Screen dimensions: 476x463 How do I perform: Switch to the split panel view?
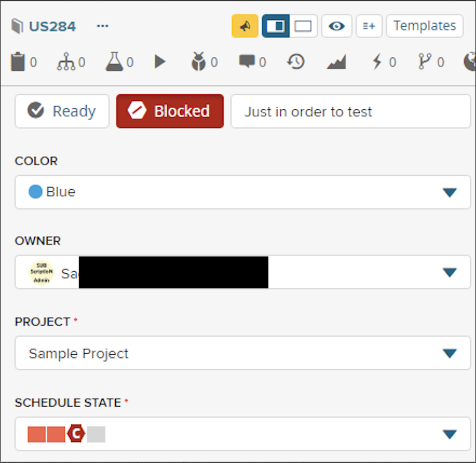tap(276, 26)
